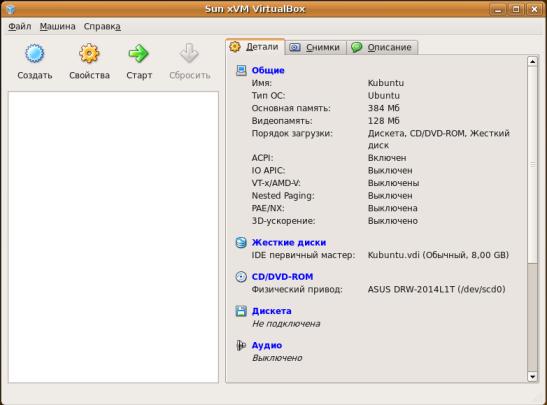Click the OS type value Ubuntu
Viewport: 547px width, 405px height.
384,96
